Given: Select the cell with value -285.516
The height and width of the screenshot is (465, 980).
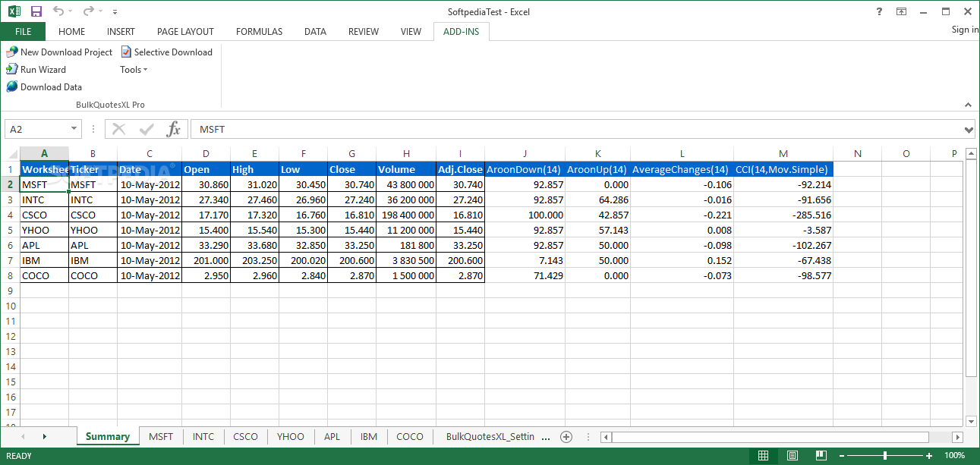Looking at the screenshot, I should click(783, 215).
